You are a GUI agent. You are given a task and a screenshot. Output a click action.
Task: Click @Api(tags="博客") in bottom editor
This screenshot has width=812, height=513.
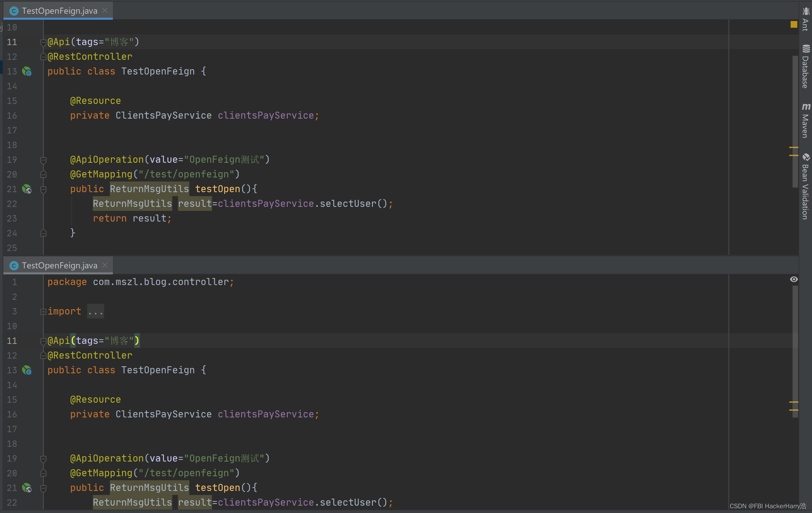pyautogui.click(x=93, y=341)
